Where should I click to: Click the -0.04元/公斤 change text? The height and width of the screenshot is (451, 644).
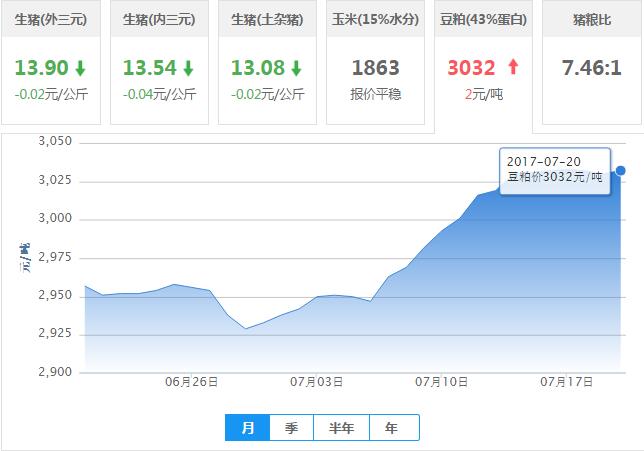[x=159, y=94]
